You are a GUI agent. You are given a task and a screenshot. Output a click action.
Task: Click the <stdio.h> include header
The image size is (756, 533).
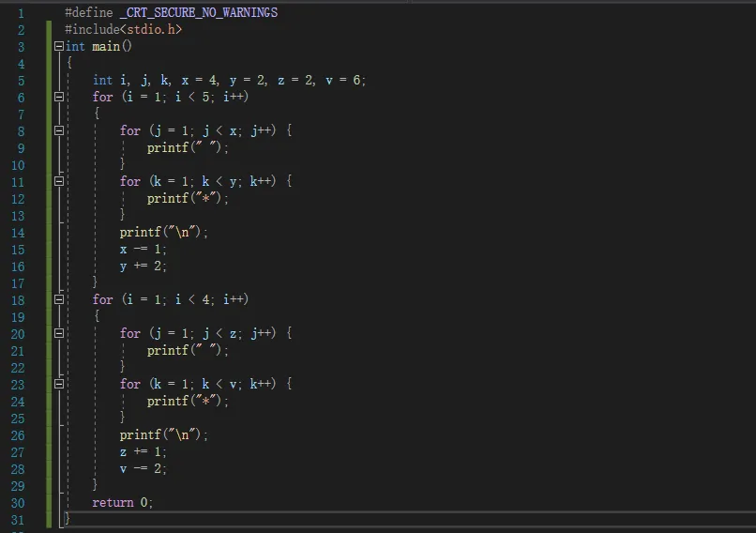151,29
